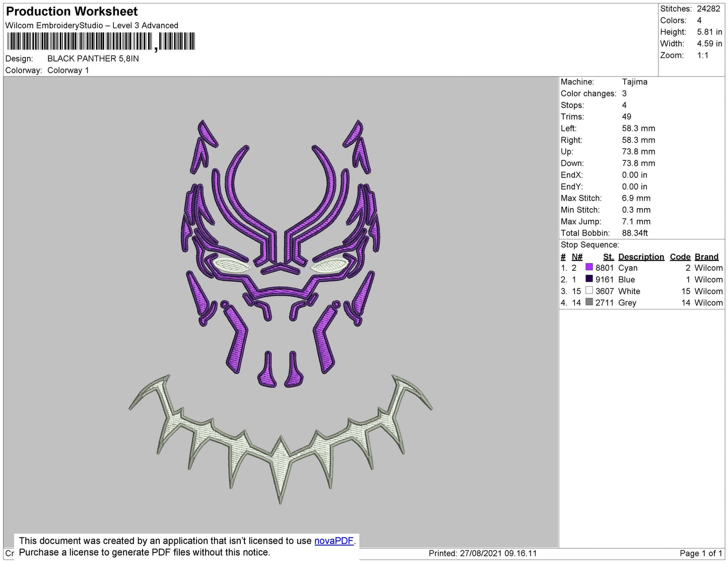Click the dark blue swatch for thread 9161
728x563 pixels.
[589, 279]
